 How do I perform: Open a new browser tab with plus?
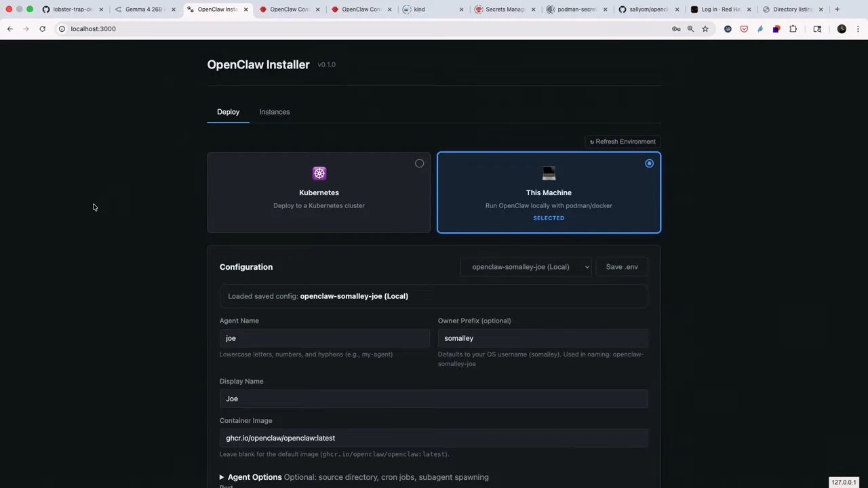tap(837, 9)
